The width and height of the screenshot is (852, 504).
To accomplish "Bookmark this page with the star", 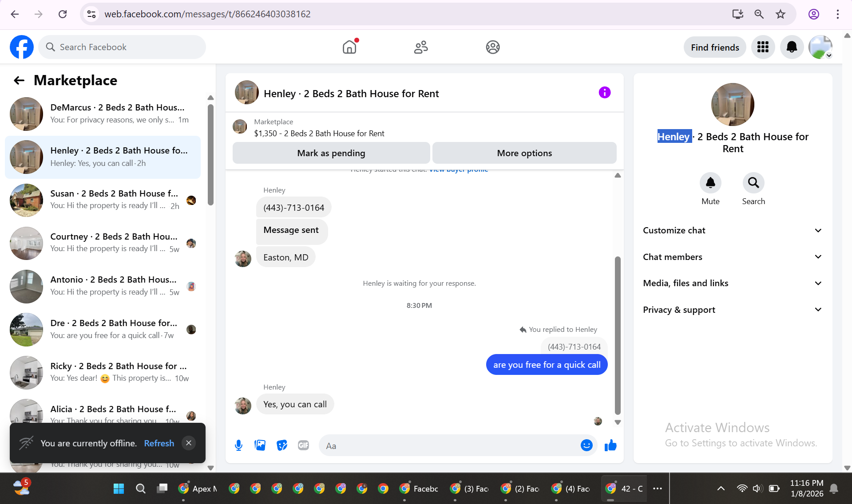I will tap(781, 14).
